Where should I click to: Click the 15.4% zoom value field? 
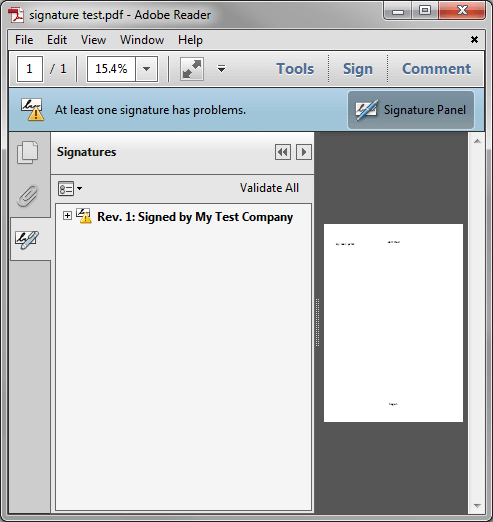click(111, 69)
